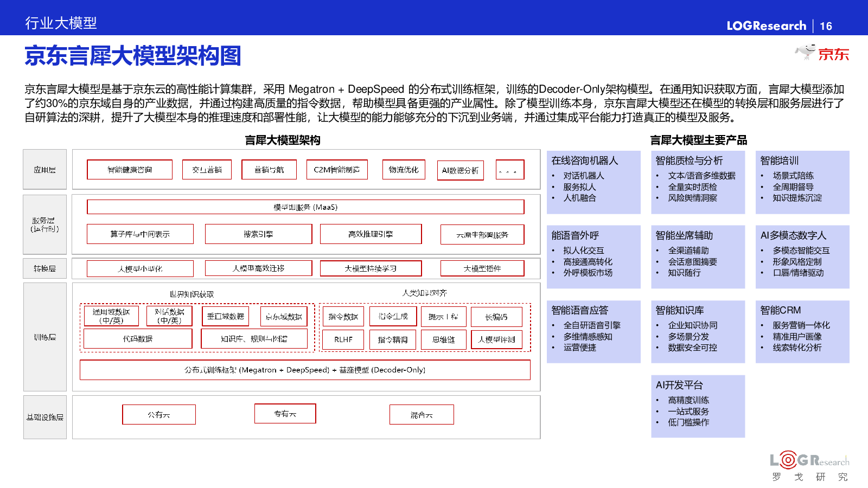The height and width of the screenshot is (488, 868).
Task: Click the 在线咨询机器人 product card title
Action: (584, 160)
